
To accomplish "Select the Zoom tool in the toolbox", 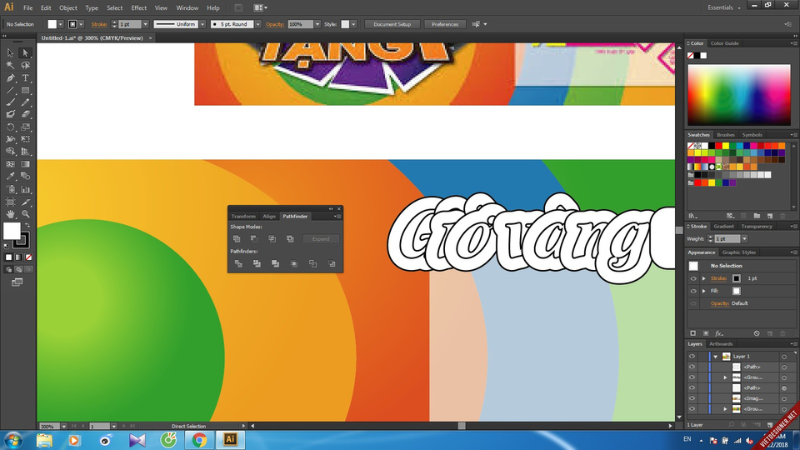I will 26,214.
